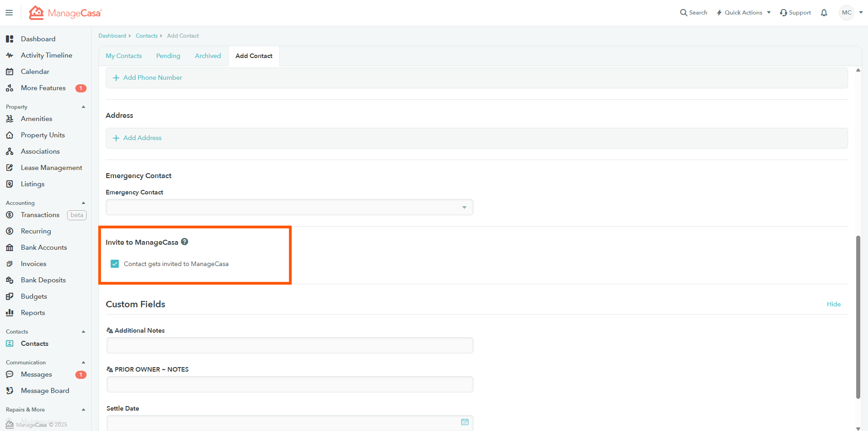The width and height of the screenshot is (868, 431).
Task: Click the Reports bar chart icon
Action: click(x=10, y=313)
